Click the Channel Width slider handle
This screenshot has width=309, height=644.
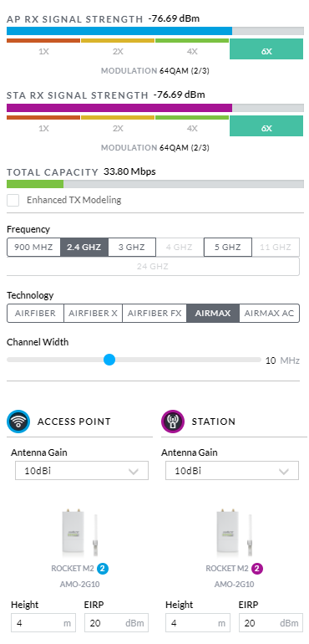(x=109, y=360)
